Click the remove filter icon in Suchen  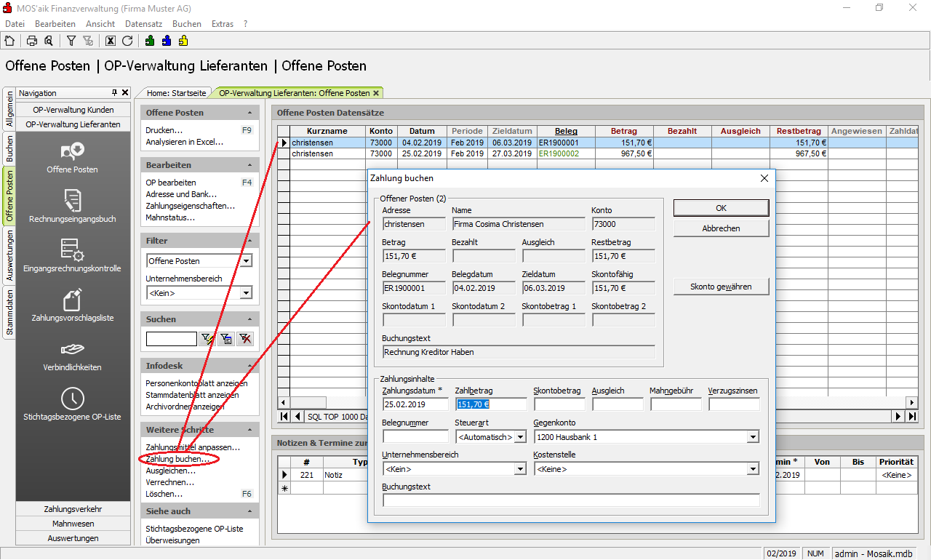point(245,338)
